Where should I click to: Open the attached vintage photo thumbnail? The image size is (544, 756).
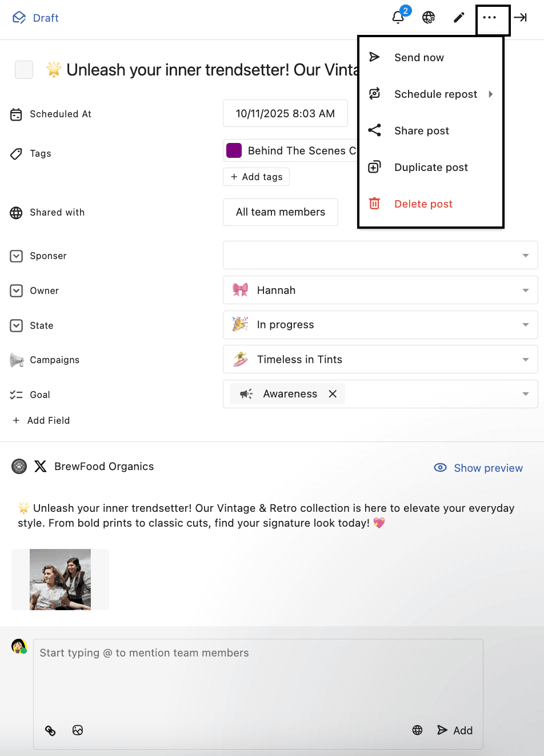(60, 579)
